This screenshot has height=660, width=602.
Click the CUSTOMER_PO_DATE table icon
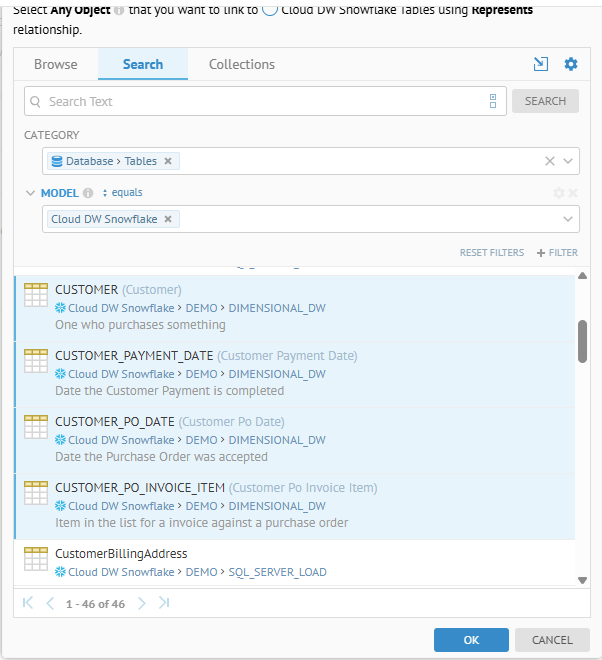click(x=36, y=426)
